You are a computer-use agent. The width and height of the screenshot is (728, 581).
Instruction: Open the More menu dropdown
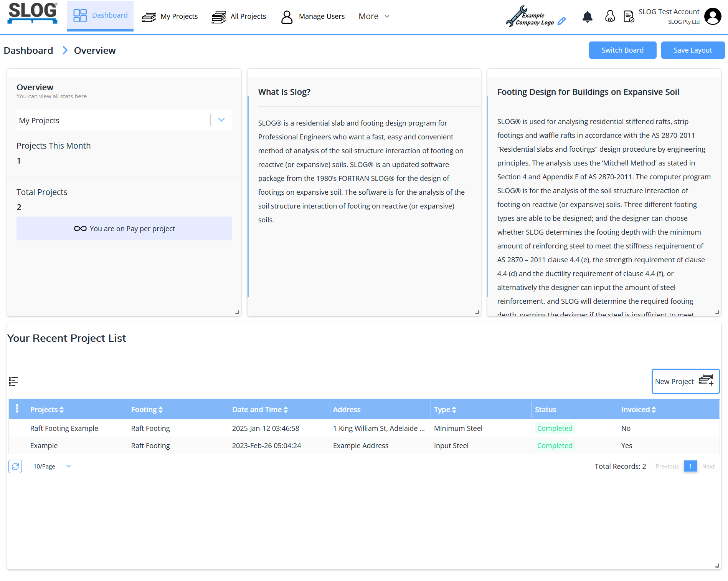click(x=374, y=17)
